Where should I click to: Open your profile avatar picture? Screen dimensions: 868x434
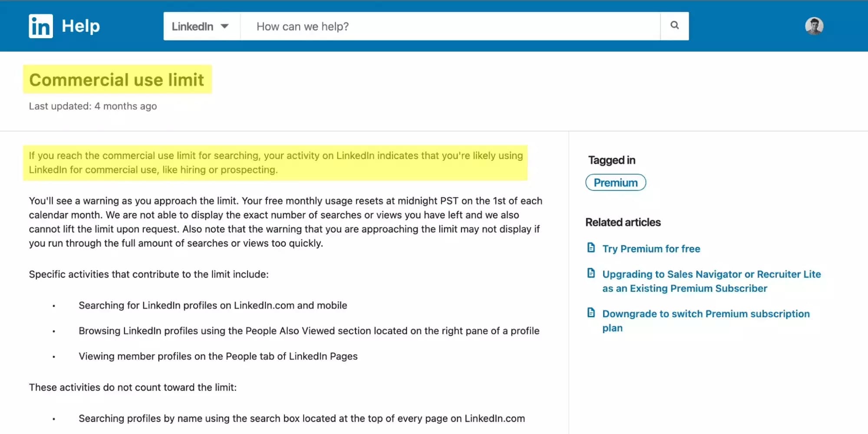[815, 26]
